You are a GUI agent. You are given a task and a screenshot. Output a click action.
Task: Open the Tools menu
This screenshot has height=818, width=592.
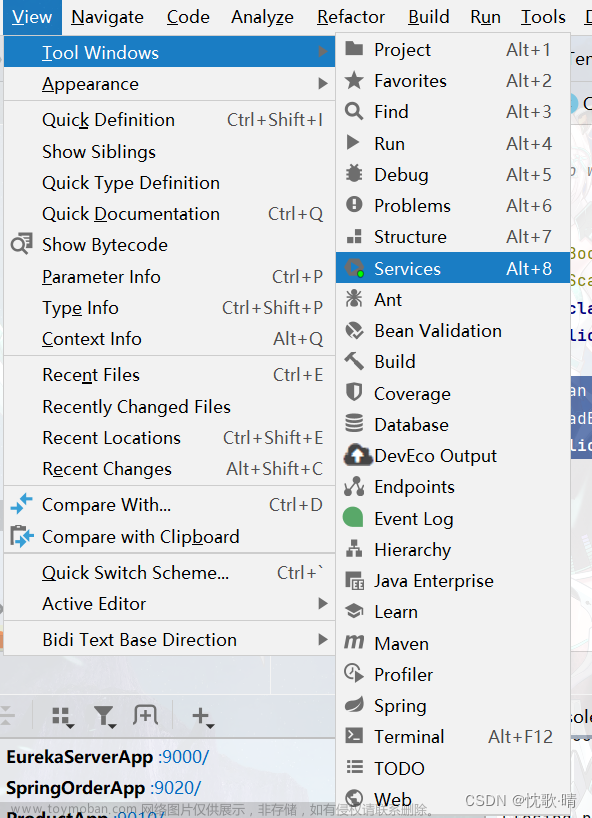pos(543,17)
